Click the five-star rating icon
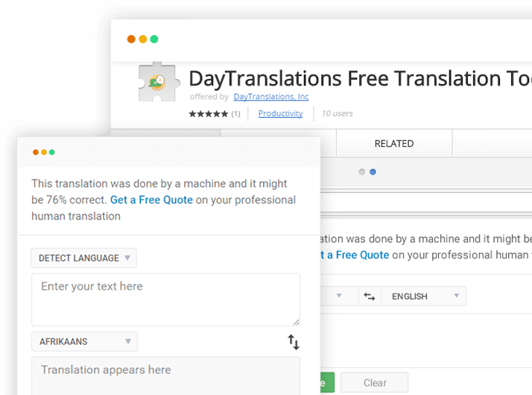Viewport: 532px width, 395px height. pos(208,113)
